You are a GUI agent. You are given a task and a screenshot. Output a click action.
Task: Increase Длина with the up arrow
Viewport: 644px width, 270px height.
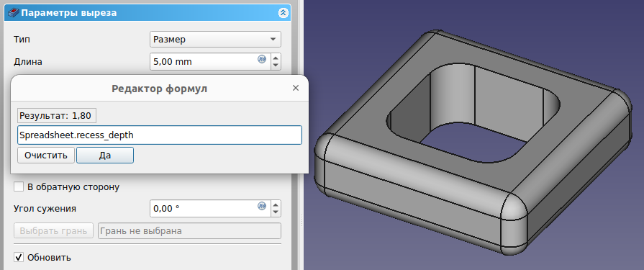276,58
